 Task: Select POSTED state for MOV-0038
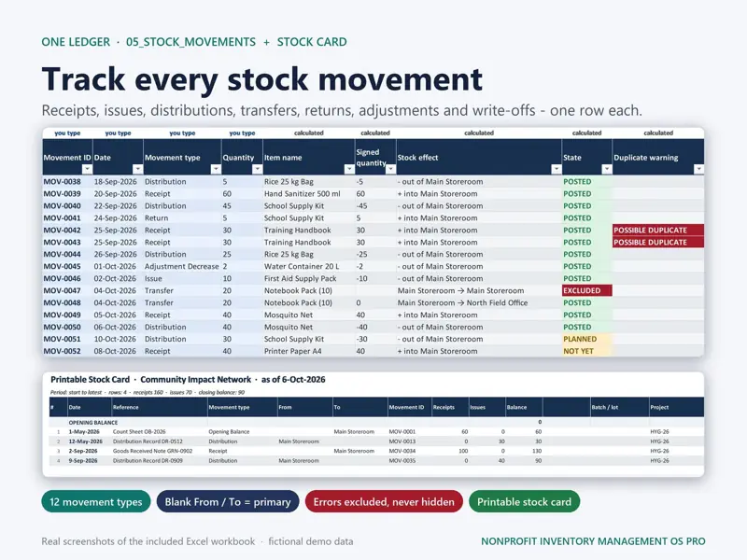pos(587,181)
